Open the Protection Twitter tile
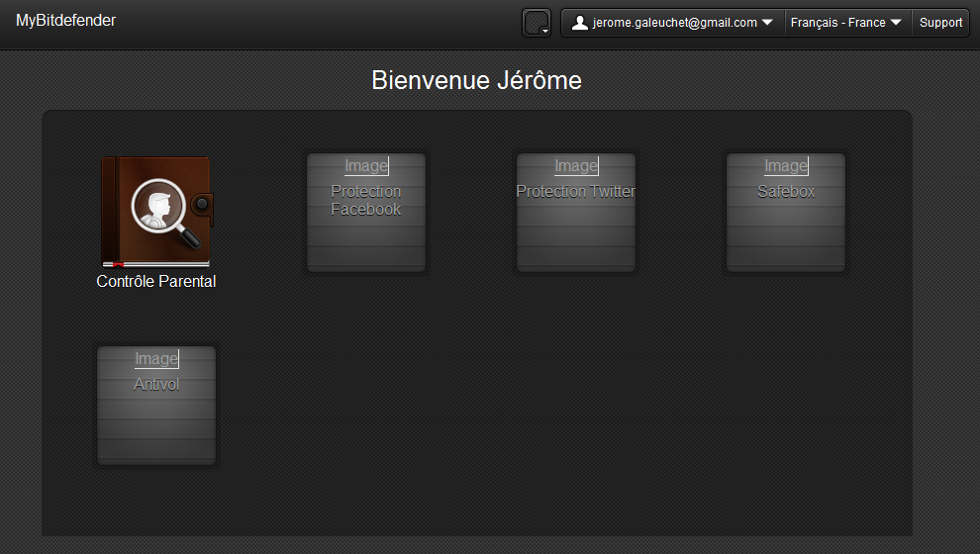 point(575,213)
